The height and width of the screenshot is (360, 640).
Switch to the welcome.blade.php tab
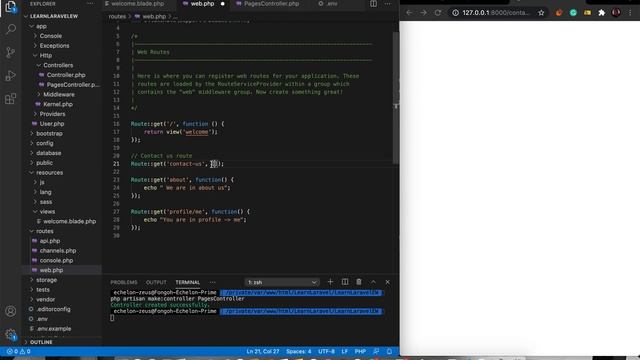[x=138, y=4]
